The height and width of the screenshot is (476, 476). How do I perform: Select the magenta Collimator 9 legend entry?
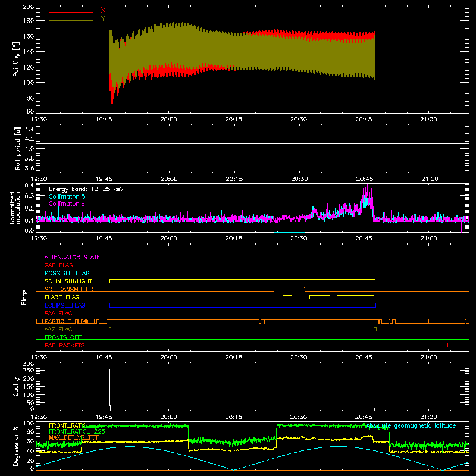(x=67, y=203)
